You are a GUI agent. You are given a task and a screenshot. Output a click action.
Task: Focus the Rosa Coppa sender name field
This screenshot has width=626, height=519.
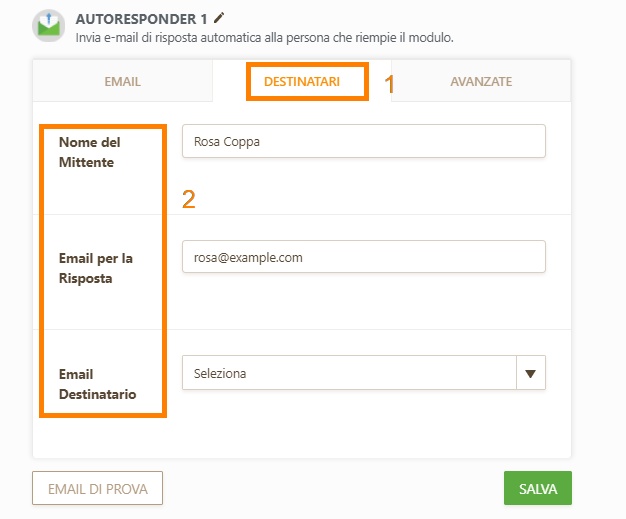(364, 141)
